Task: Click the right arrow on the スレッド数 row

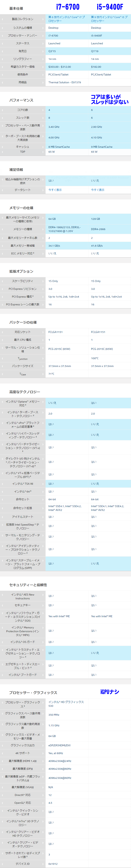Action: [x=43, y=118]
